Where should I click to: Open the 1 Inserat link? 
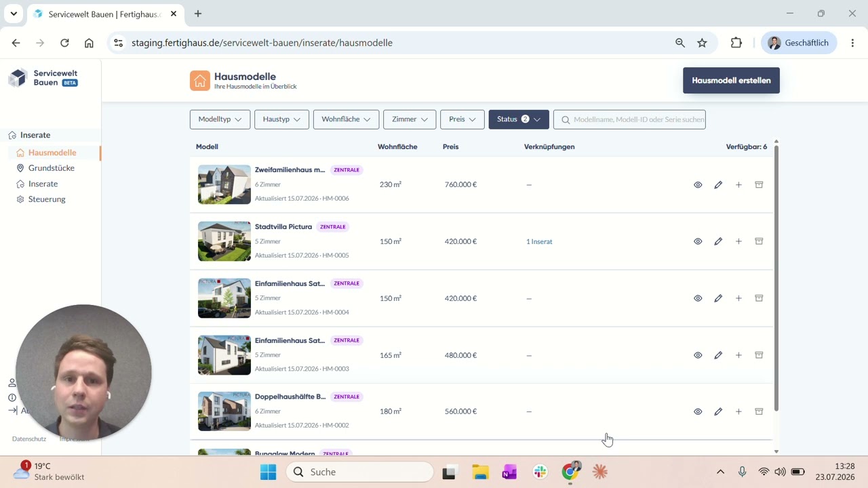pyautogui.click(x=539, y=241)
